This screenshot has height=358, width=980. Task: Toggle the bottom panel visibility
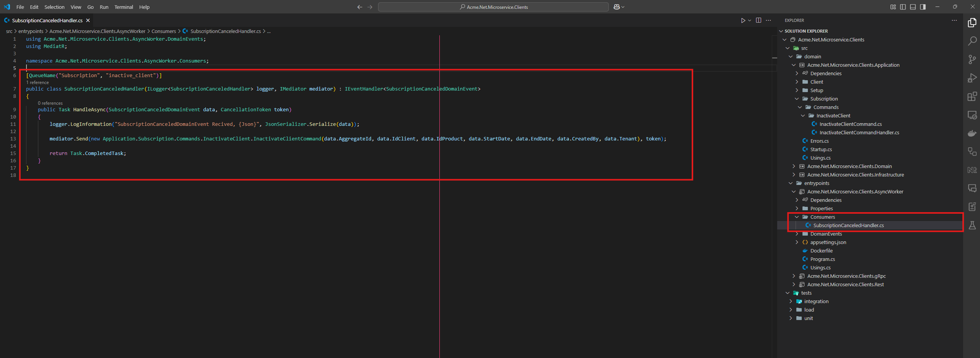(x=913, y=7)
